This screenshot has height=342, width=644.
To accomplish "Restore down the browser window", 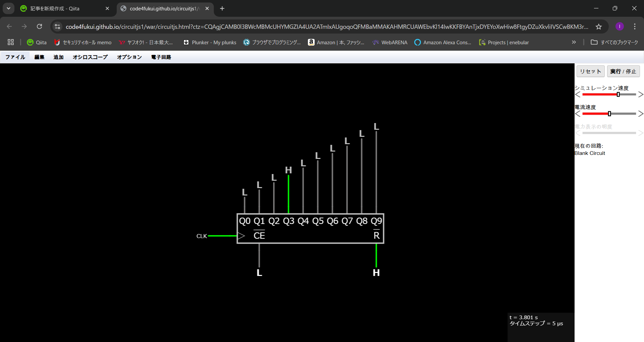I will 615,8.
